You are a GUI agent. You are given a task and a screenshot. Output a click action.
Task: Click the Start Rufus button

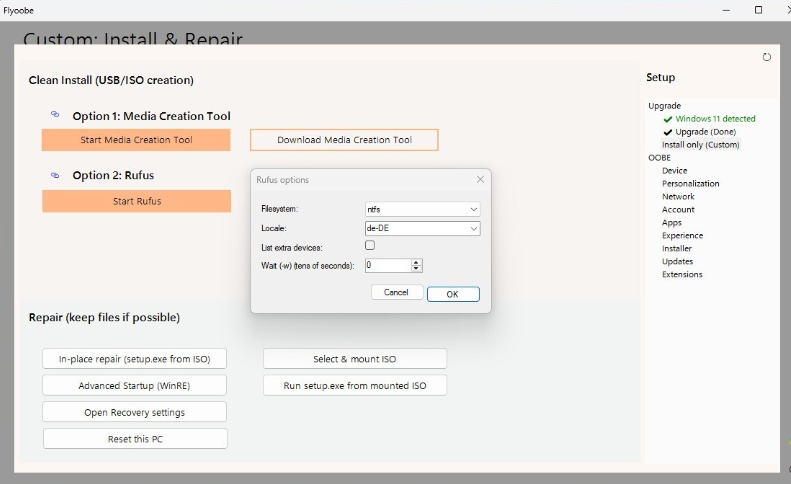[x=136, y=201]
